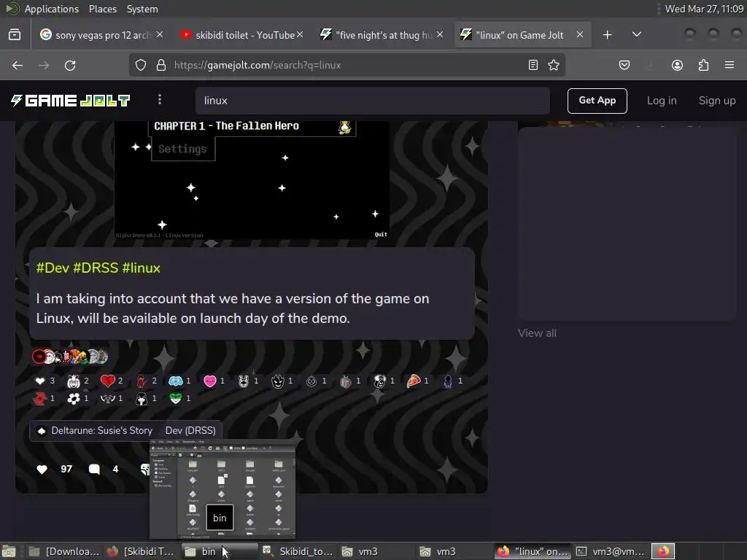Click the Firefox back arrow
The image size is (747, 560).
click(x=18, y=65)
